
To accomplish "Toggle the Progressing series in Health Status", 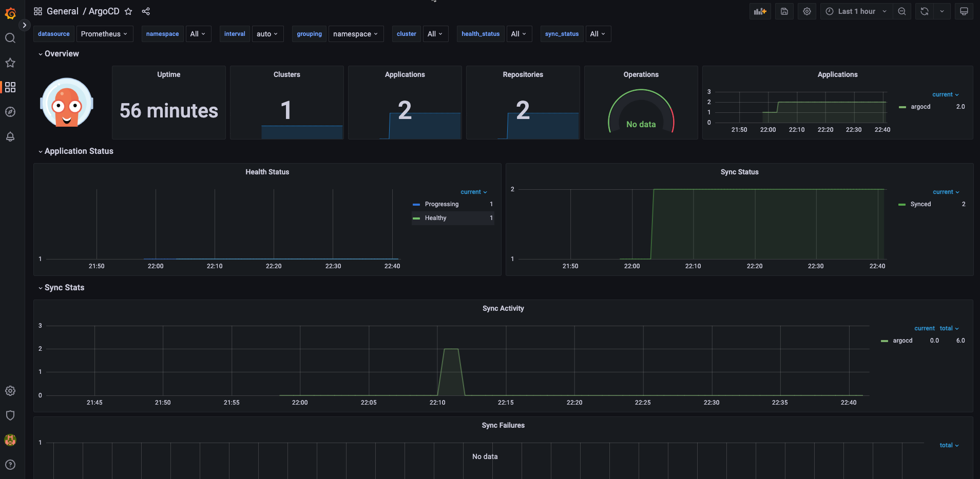I will pyautogui.click(x=441, y=204).
